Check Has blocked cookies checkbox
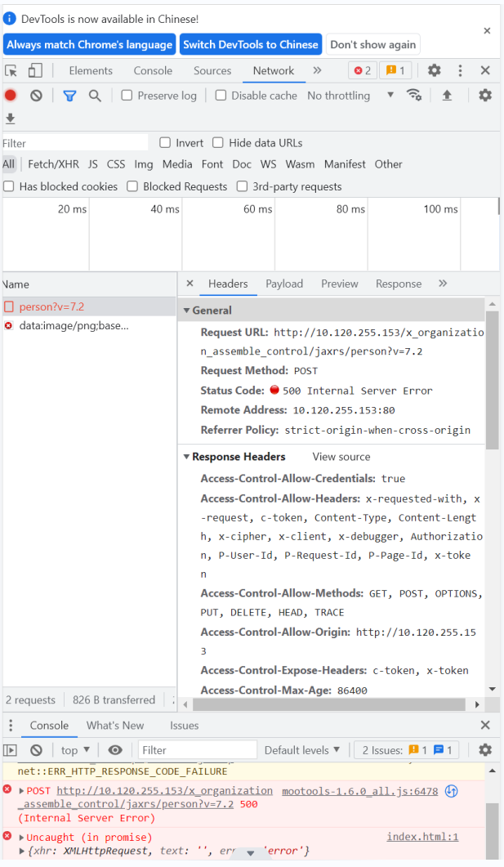504x867 pixels. [x=9, y=186]
